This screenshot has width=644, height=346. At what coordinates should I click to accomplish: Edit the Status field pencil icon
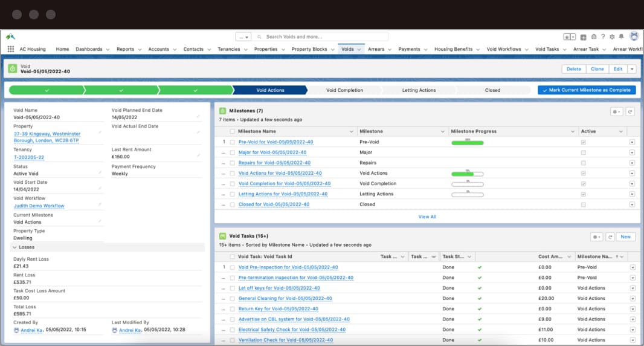pyautogui.click(x=100, y=173)
